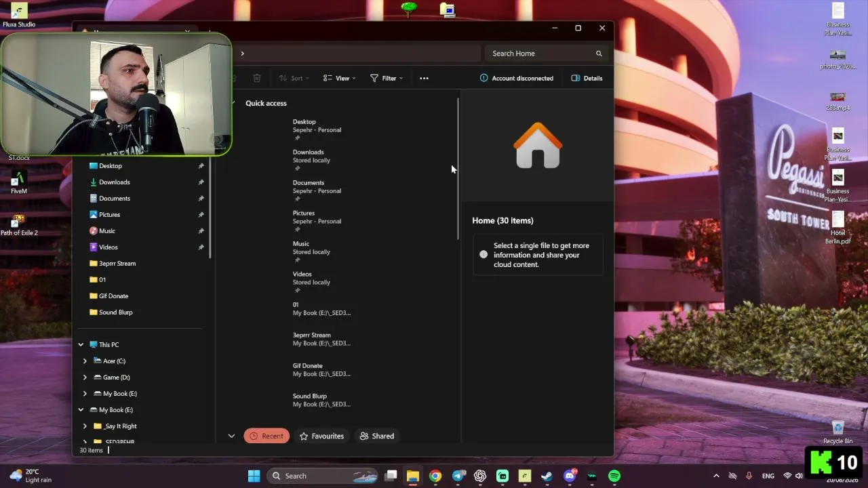Switch to the Shared tab
This screenshot has height=488, width=868.
click(377, 436)
